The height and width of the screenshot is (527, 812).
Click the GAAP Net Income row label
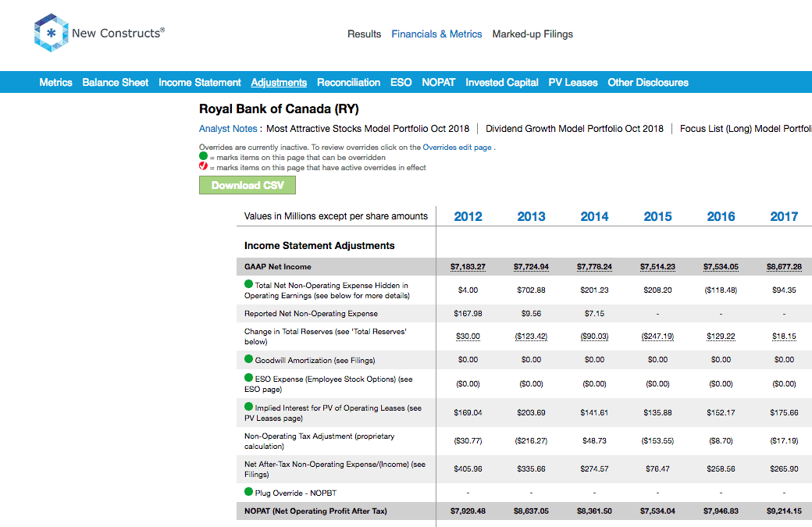(278, 267)
